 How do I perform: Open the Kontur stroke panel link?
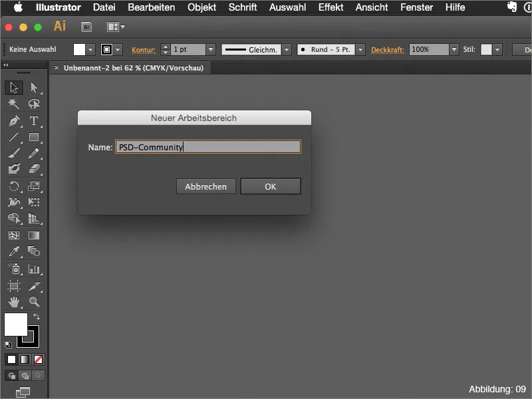144,50
